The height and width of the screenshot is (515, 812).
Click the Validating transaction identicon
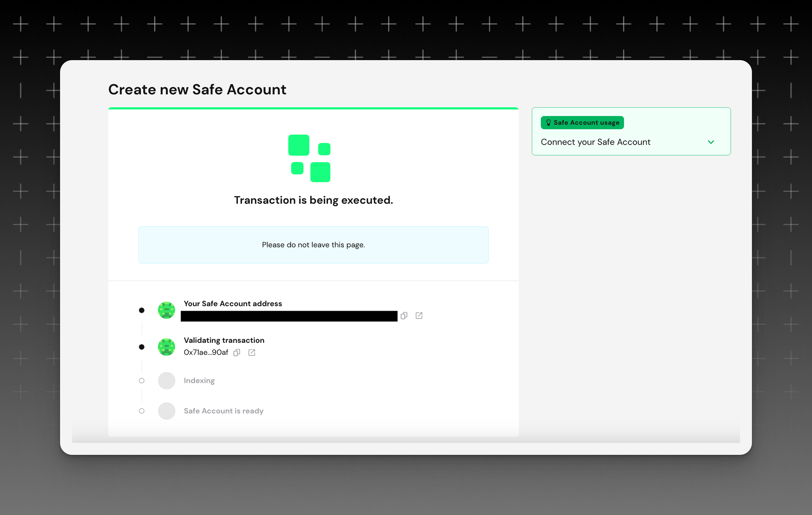pyautogui.click(x=166, y=347)
